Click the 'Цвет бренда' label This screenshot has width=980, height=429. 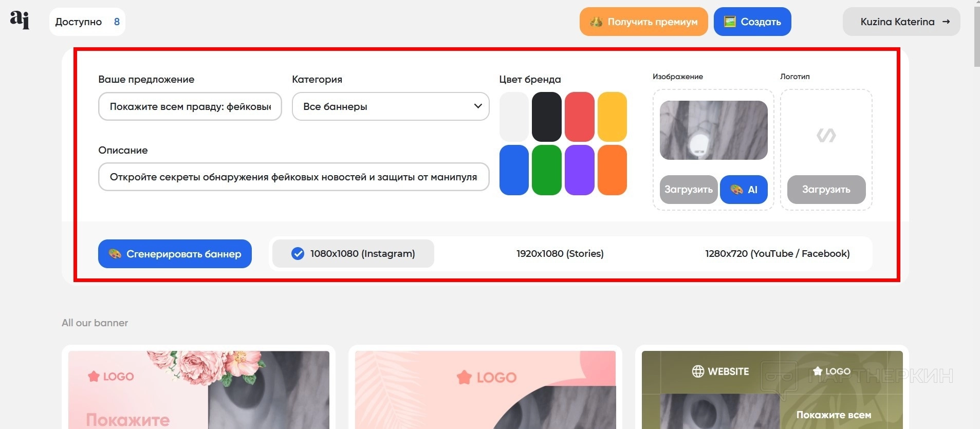pos(530,79)
